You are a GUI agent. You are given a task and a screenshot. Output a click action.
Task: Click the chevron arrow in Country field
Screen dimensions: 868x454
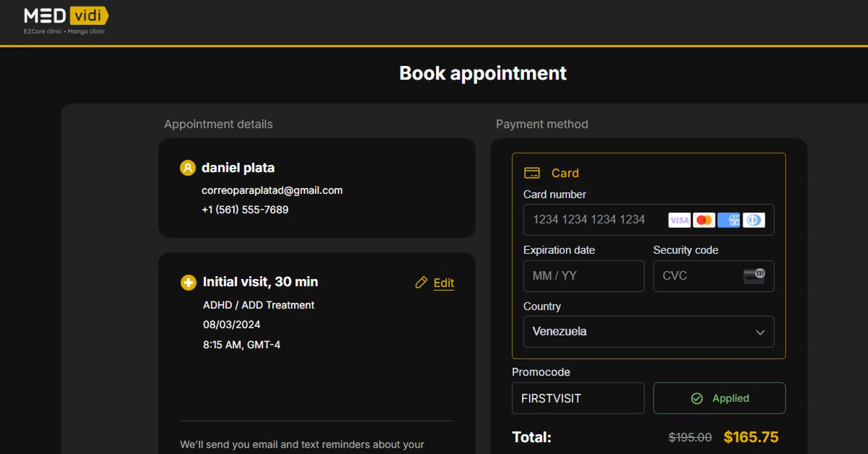760,332
